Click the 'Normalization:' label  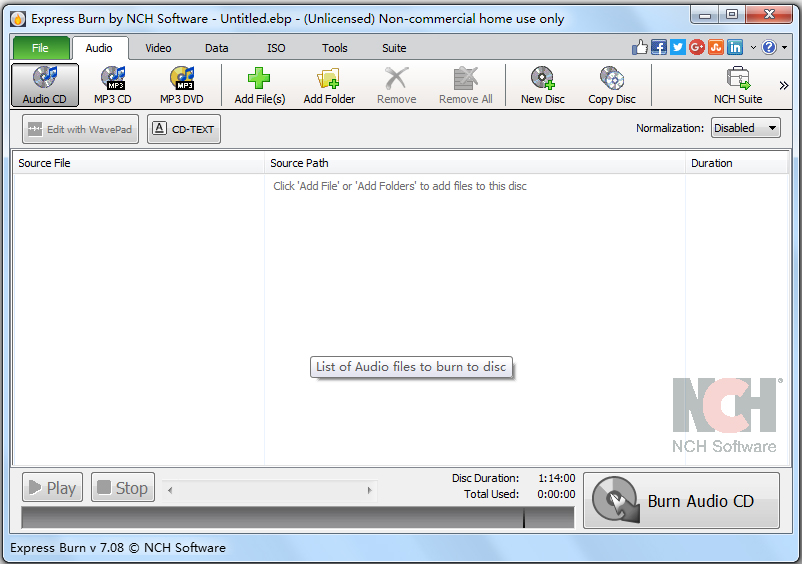point(670,128)
